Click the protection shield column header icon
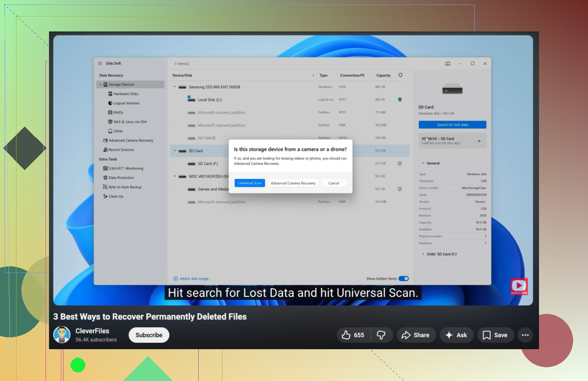The image size is (588, 381). (x=400, y=75)
